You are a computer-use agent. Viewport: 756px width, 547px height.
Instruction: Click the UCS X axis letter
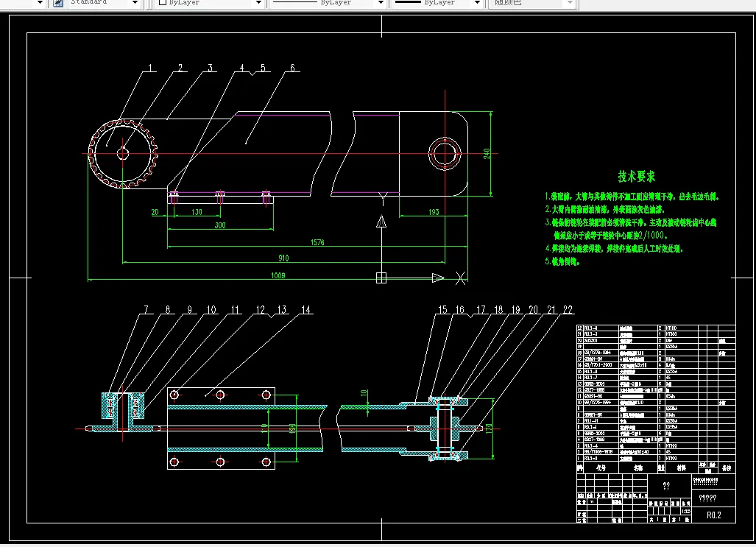pos(461,278)
